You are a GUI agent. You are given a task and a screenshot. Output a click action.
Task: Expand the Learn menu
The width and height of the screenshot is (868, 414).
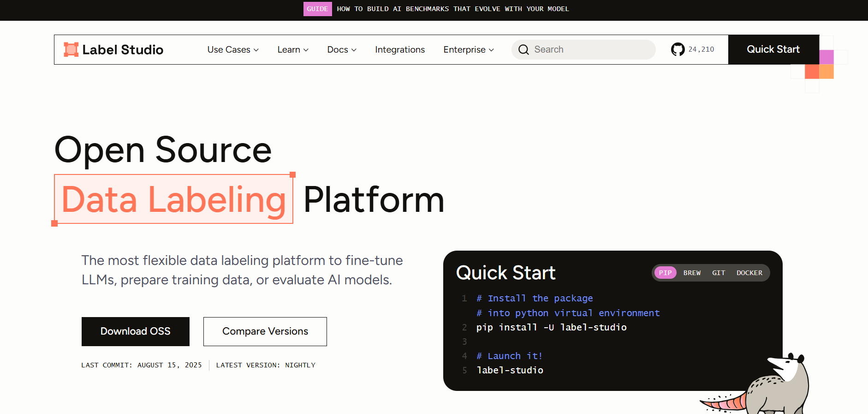(293, 49)
